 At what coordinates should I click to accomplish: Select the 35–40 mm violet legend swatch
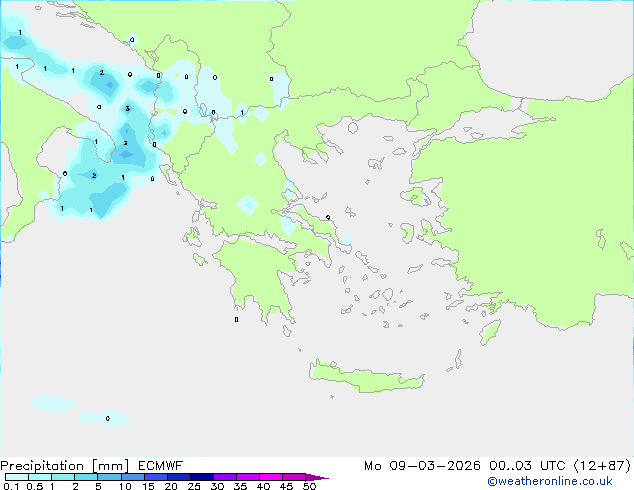coord(247,477)
